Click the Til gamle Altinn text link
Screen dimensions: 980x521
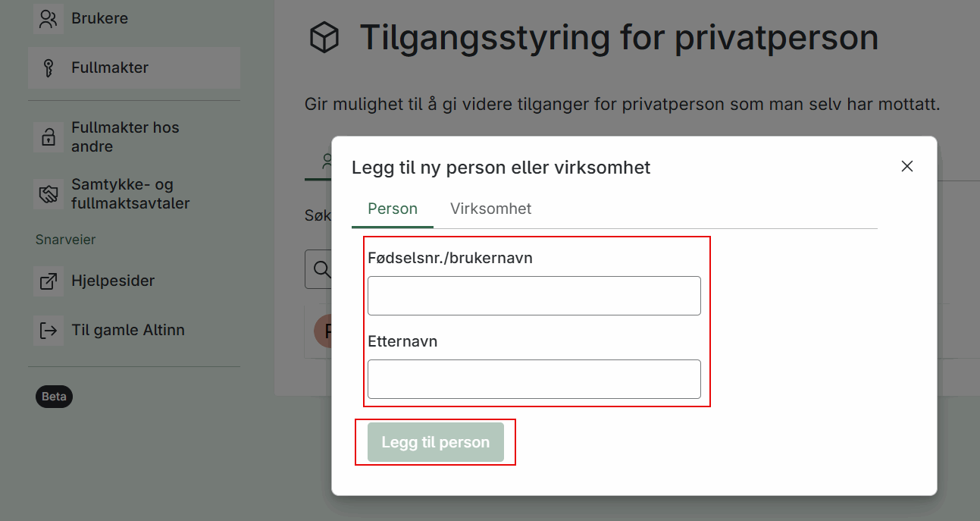(x=128, y=330)
